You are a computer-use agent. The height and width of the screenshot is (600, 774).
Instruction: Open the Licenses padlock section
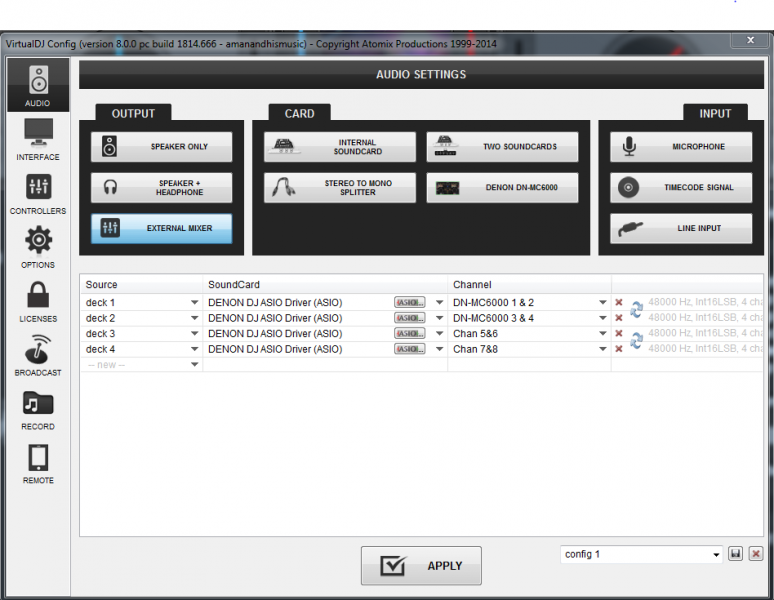[38, 301]
